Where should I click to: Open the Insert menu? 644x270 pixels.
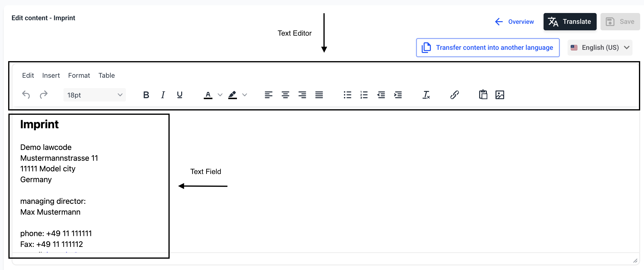pos(51,75)
